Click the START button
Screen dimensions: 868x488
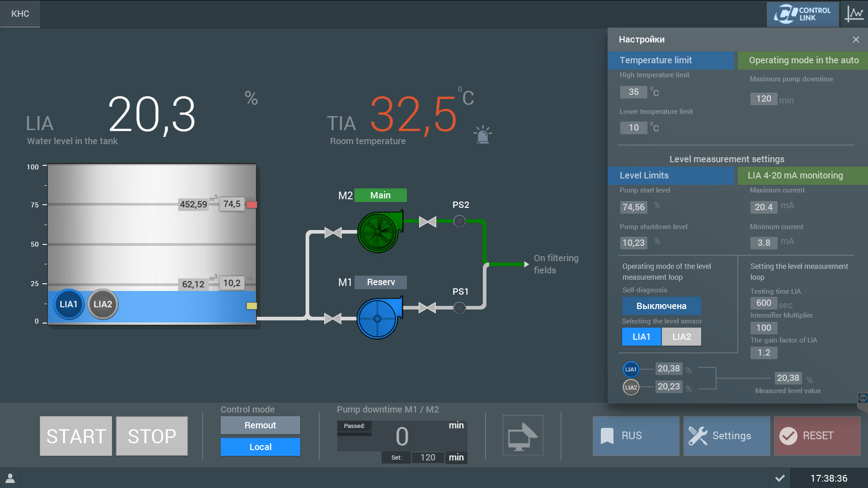pyautogui.click(x=76, y=436)
